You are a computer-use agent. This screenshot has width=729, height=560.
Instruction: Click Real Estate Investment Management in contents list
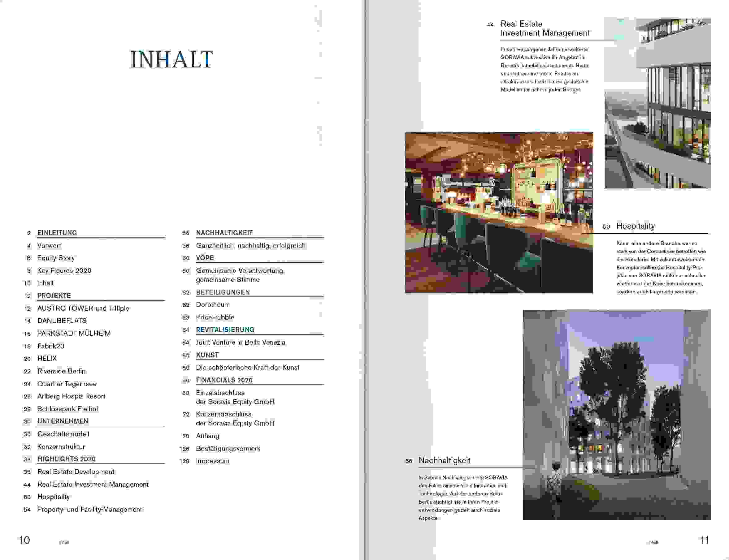tap(93, 484)
